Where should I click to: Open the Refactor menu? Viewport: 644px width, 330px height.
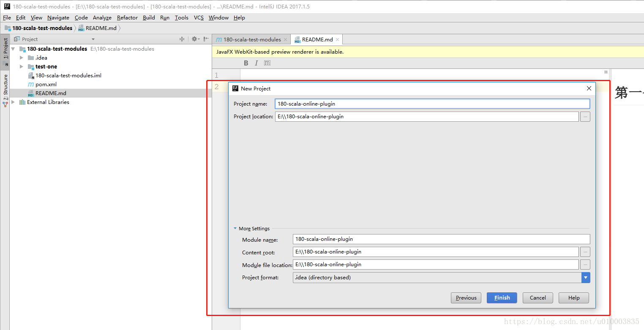[127, 18]
